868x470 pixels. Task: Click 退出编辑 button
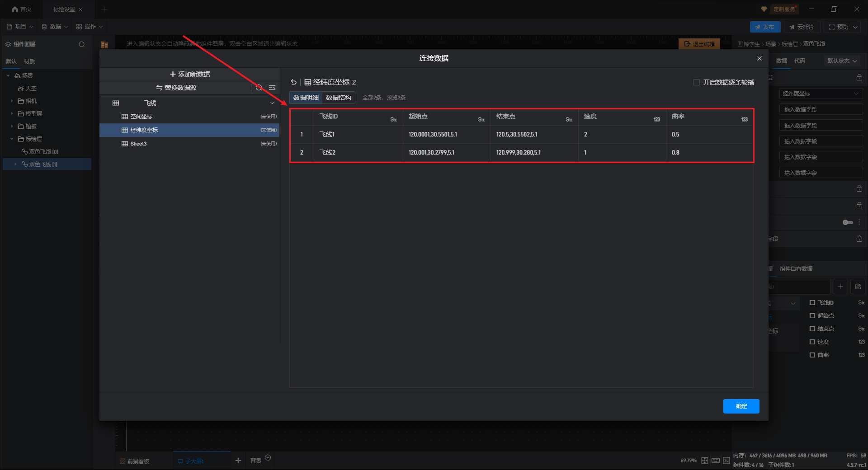[699, 44]
